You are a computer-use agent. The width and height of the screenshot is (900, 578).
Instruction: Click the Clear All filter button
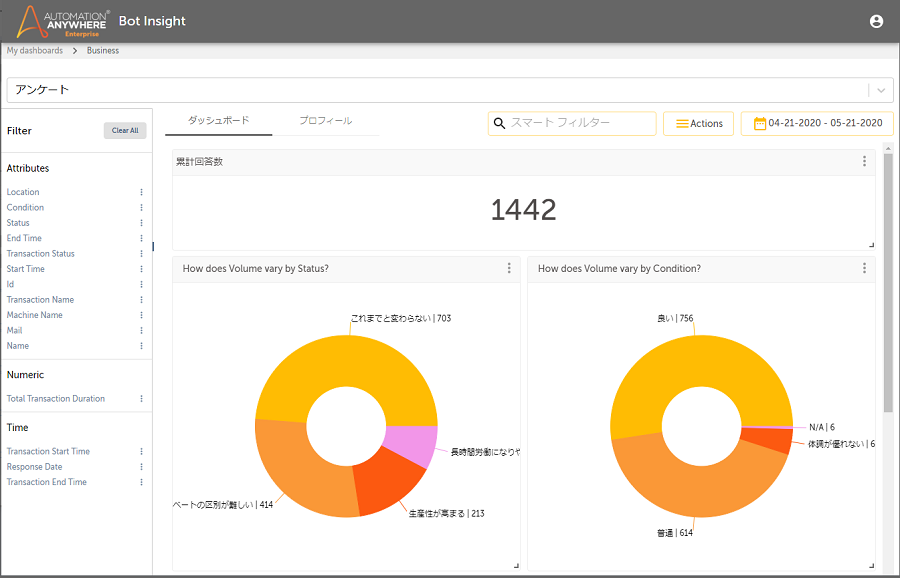pos(124,130)
